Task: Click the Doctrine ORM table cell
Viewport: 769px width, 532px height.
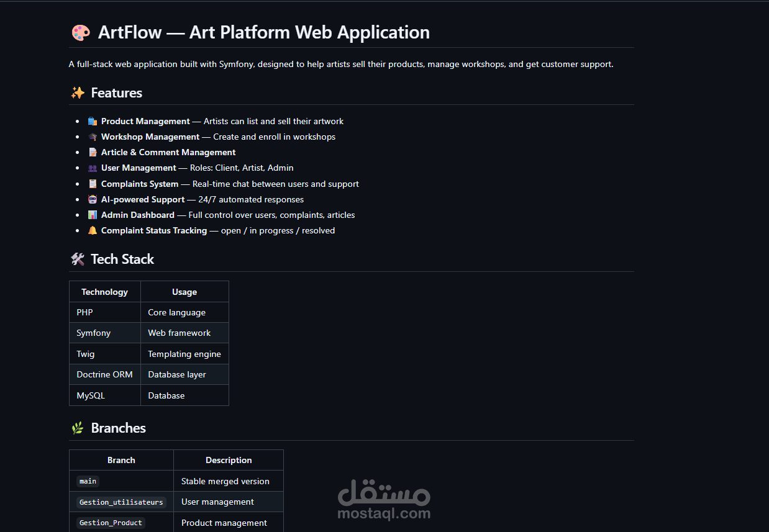Action: [x=105, y=374]
